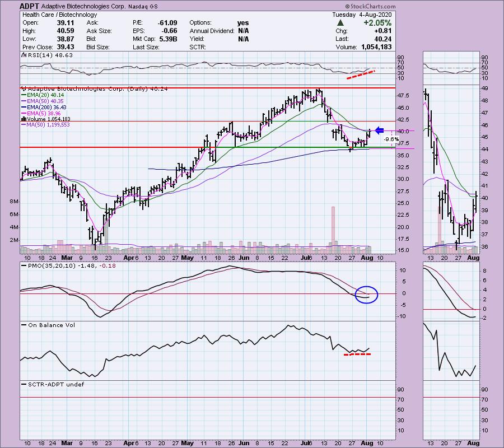Click the Last price 40.24

tap(382, 39)
